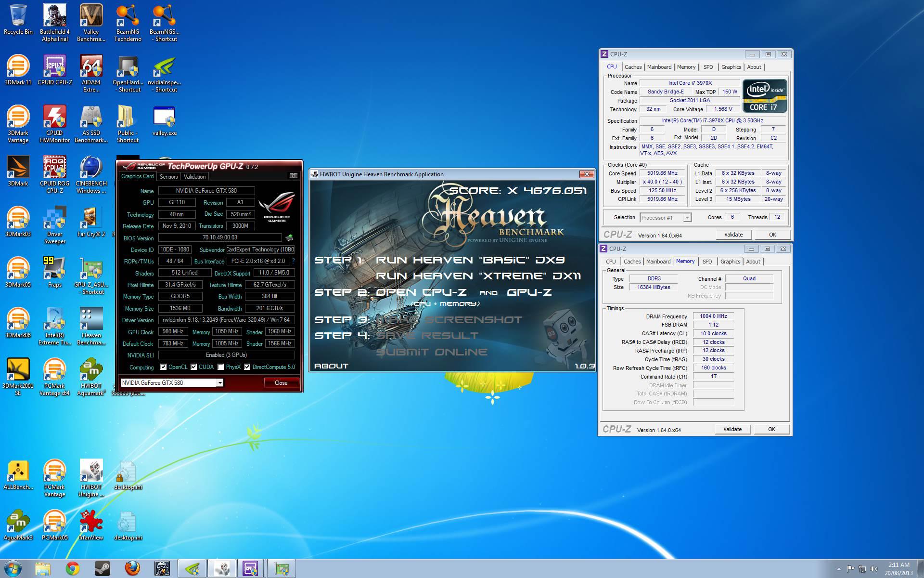This screenshot has height=578, width=924.
Task: Switch to the Validation tab in GPU-Z
Action: click(194, 177)
